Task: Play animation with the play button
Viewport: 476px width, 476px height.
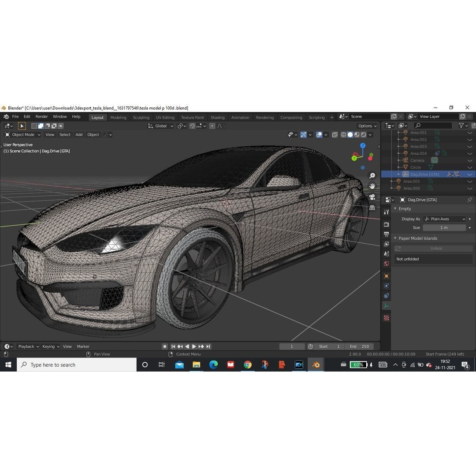Action: coord(194,346)
